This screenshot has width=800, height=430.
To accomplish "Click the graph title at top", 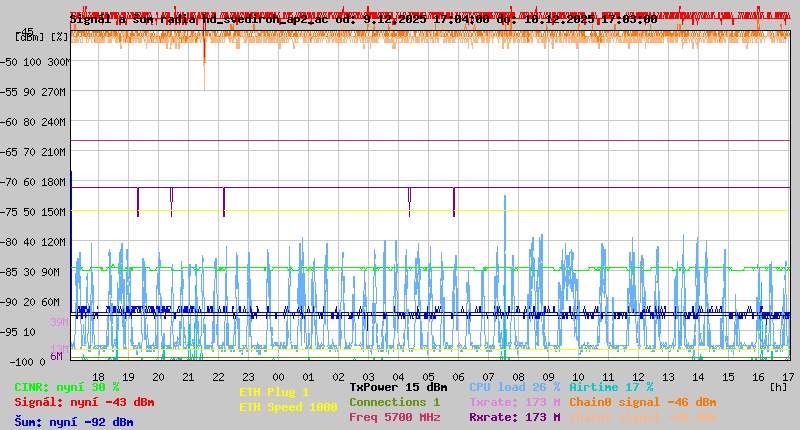I will (x=363, y=19).
